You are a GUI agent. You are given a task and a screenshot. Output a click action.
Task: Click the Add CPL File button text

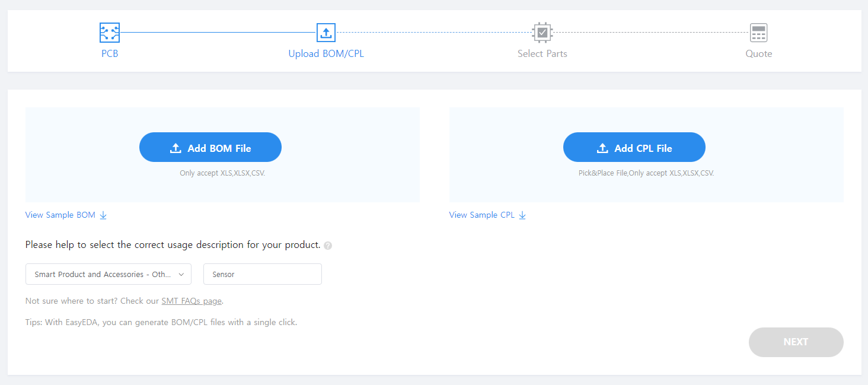click(x=643, y=148)
